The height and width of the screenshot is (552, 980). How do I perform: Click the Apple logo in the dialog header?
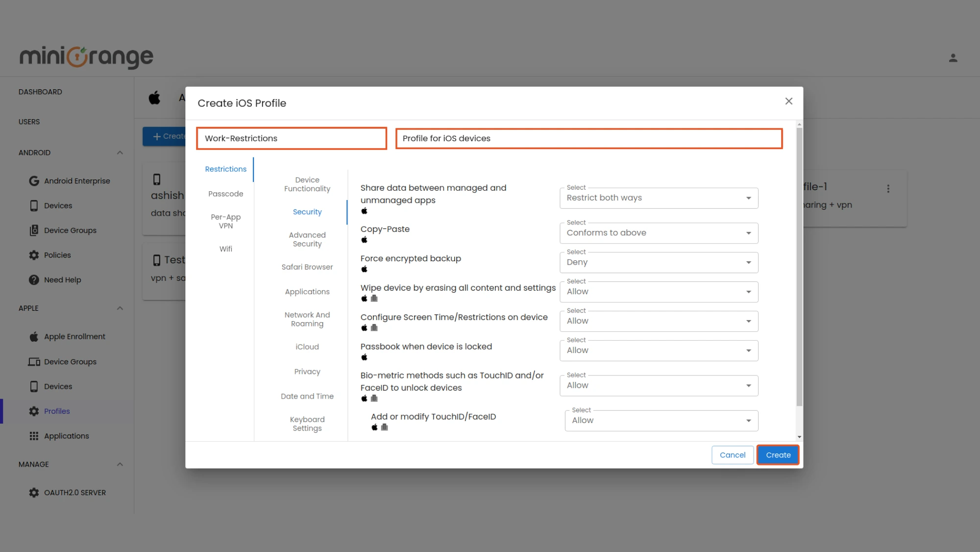point(154,97)
